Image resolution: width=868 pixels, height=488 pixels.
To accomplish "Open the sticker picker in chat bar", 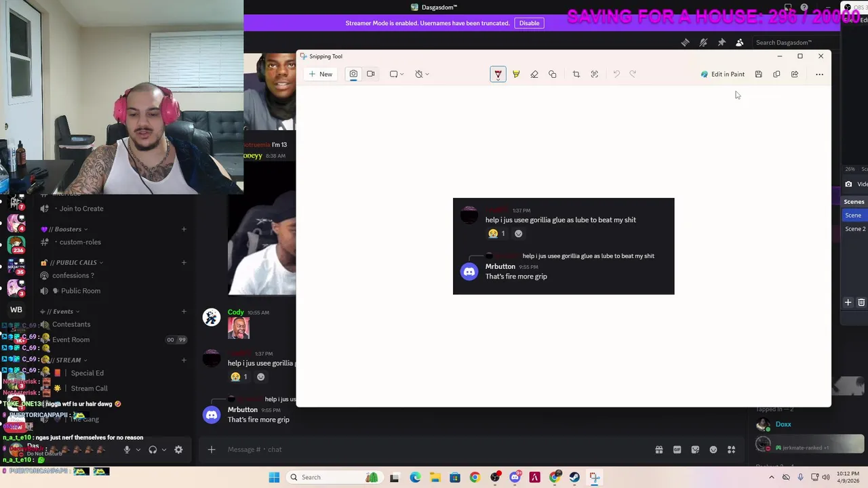I will pos(695,449).
